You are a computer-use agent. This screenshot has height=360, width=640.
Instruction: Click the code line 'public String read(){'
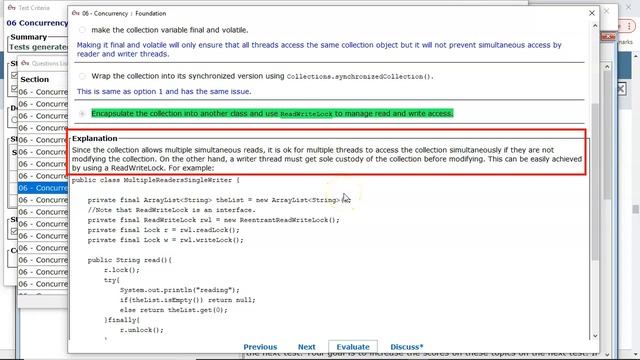(130, 260)
